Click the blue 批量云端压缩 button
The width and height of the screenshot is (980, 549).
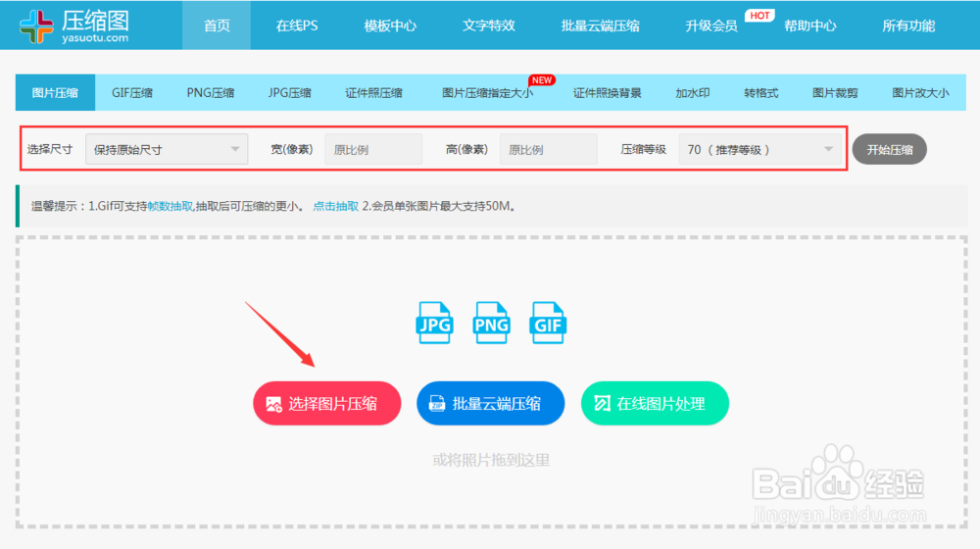[x=491, y=403]
